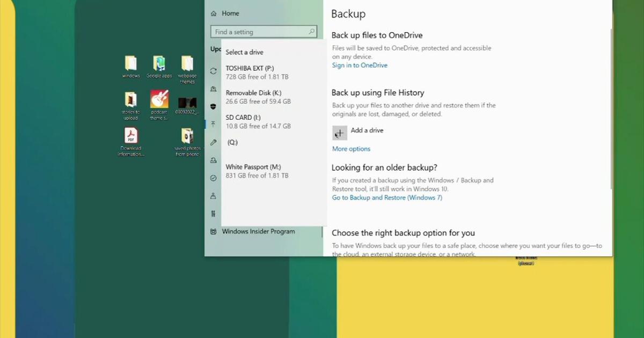Open podcast theme GarageBand-style desktop icon

pyautogui.click(x=159, y=105)
